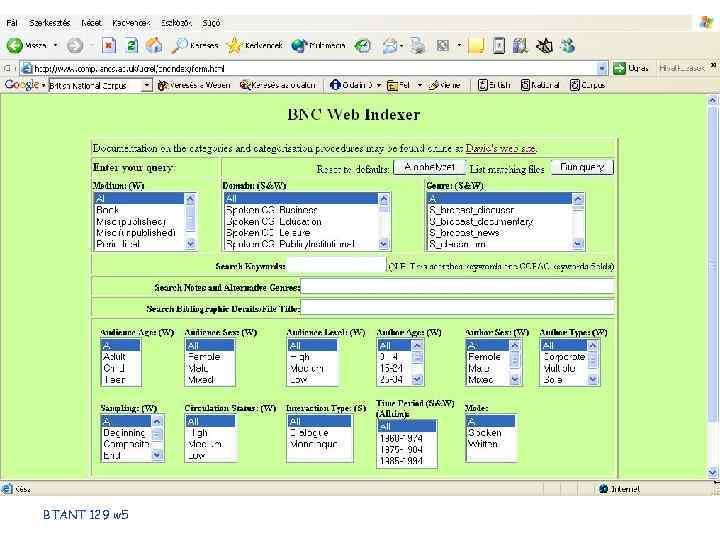Open the Home page house icon

tap(154, 45)
